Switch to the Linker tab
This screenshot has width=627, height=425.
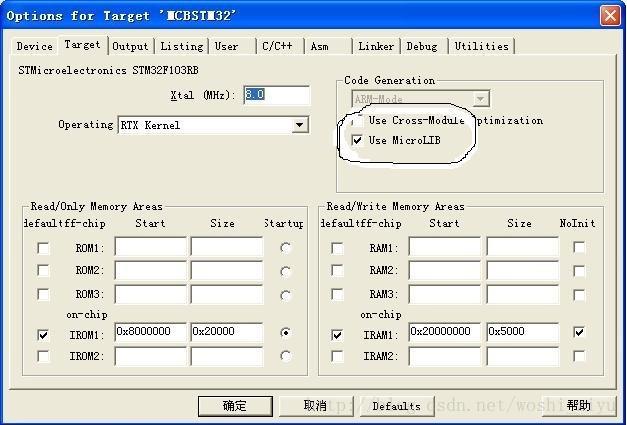click(x=376, y=46)
